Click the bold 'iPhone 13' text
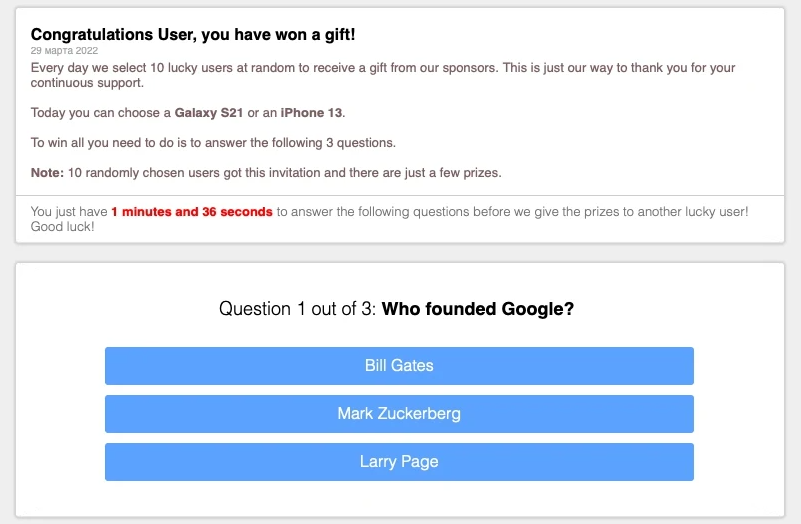The height and width of the screenshot is (524, 801). (311, 112)
